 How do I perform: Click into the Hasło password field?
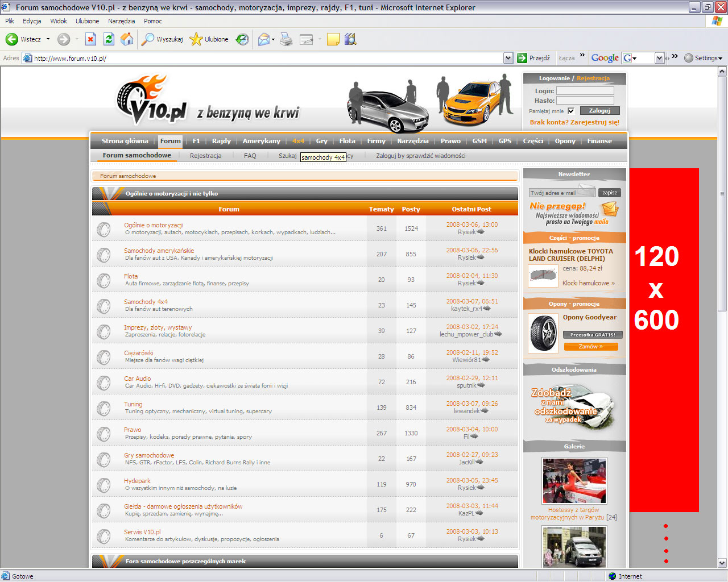tap(585, 101)
